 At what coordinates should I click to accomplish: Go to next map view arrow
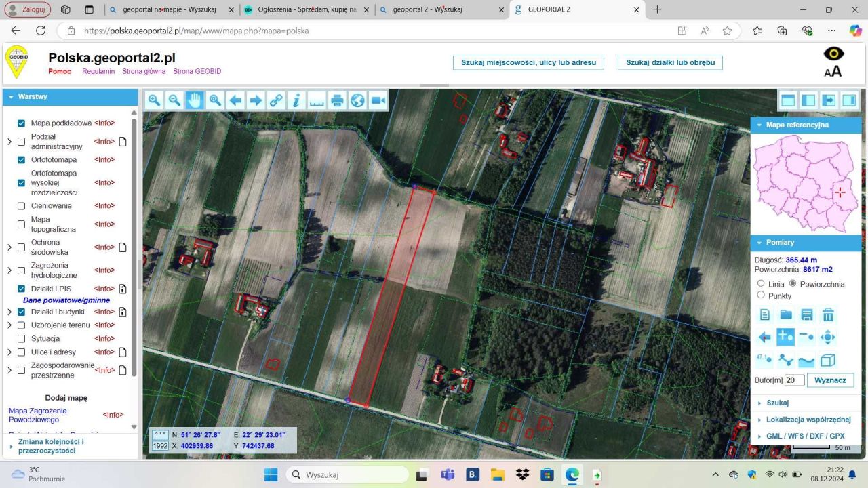(x=256, y=100)
